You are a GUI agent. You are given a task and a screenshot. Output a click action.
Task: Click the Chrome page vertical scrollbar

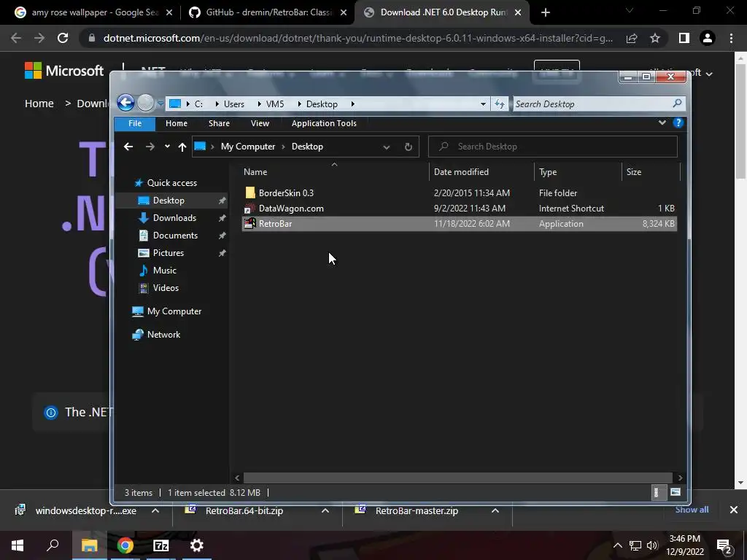point(741,122)
